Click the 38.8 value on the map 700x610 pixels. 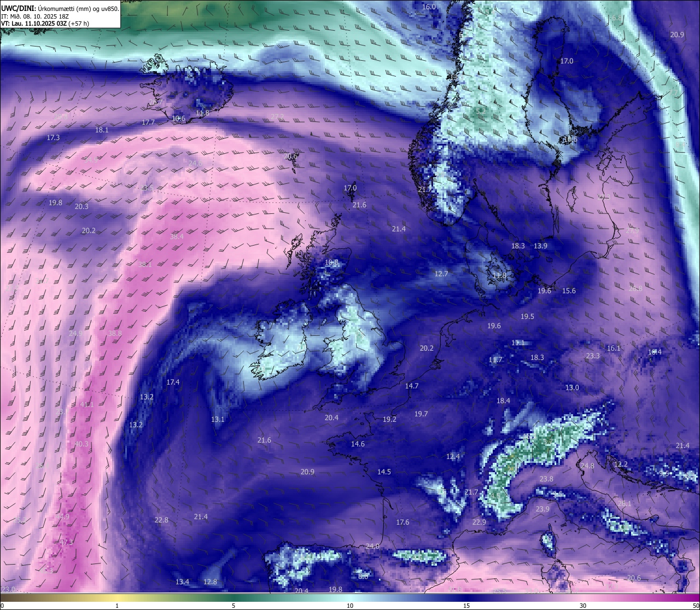(115, 333)
